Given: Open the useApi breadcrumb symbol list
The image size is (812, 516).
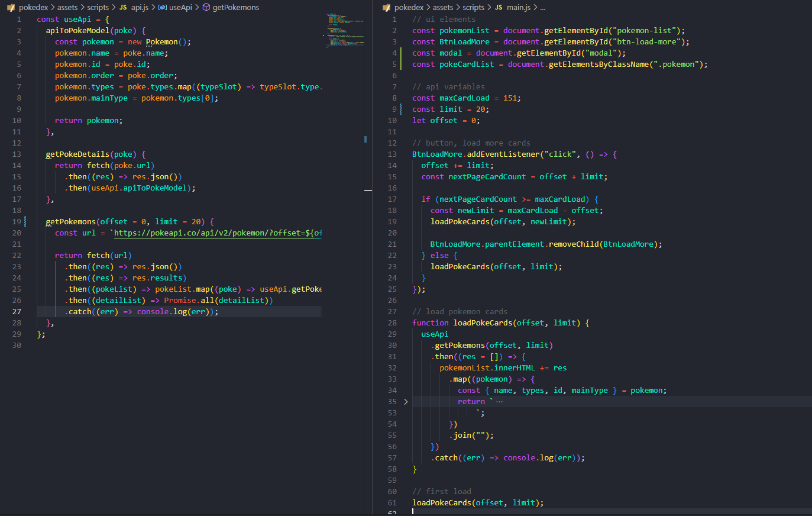Looking at the screenshot, I should coord(180,8).
